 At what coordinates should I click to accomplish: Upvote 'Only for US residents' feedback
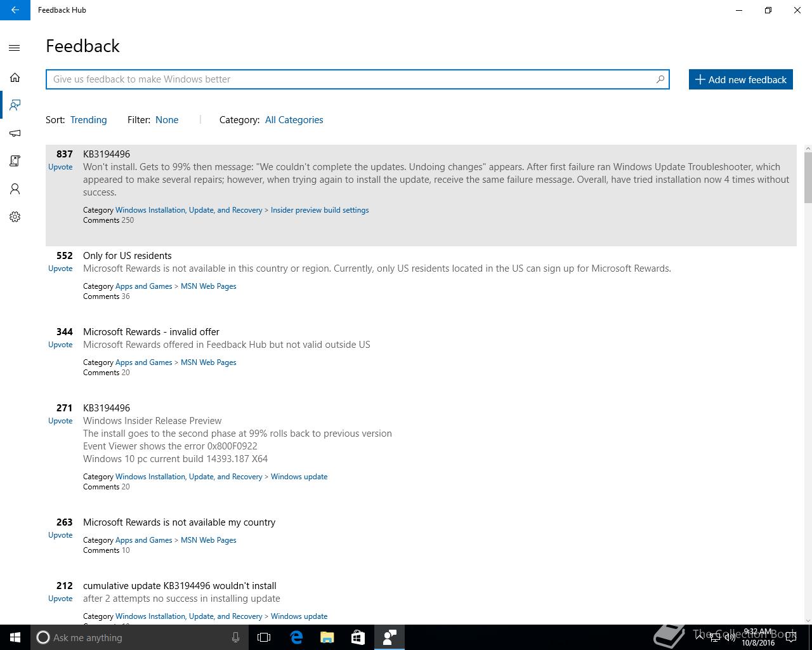pos(60,269)
